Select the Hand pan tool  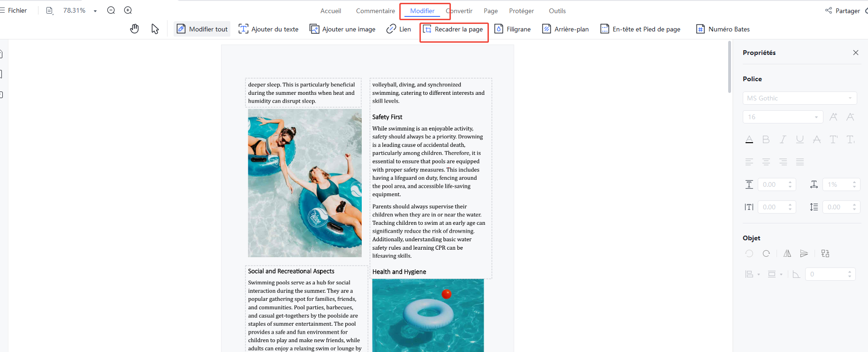(135, 29)
